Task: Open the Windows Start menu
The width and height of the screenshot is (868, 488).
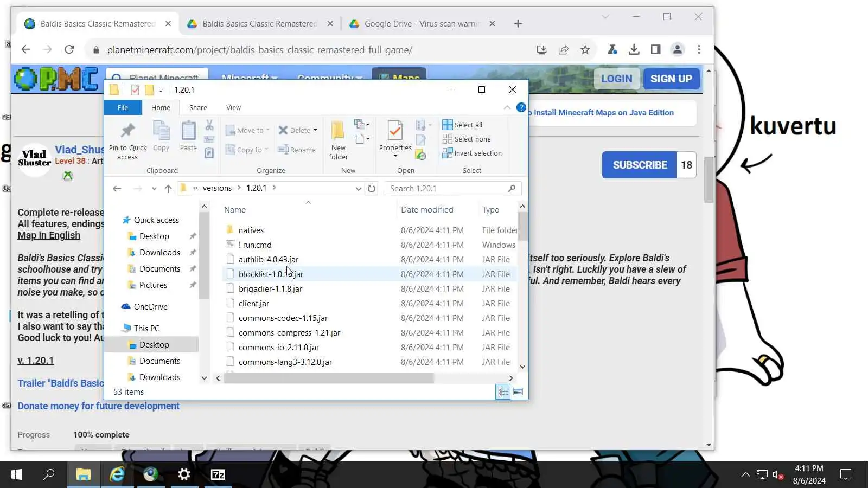Action: point(16,474)
